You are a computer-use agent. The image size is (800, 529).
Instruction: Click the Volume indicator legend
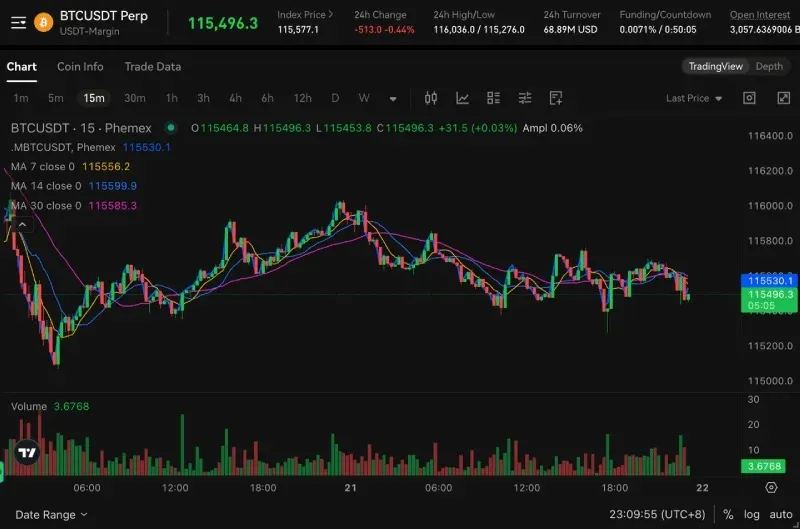(50, 407)
